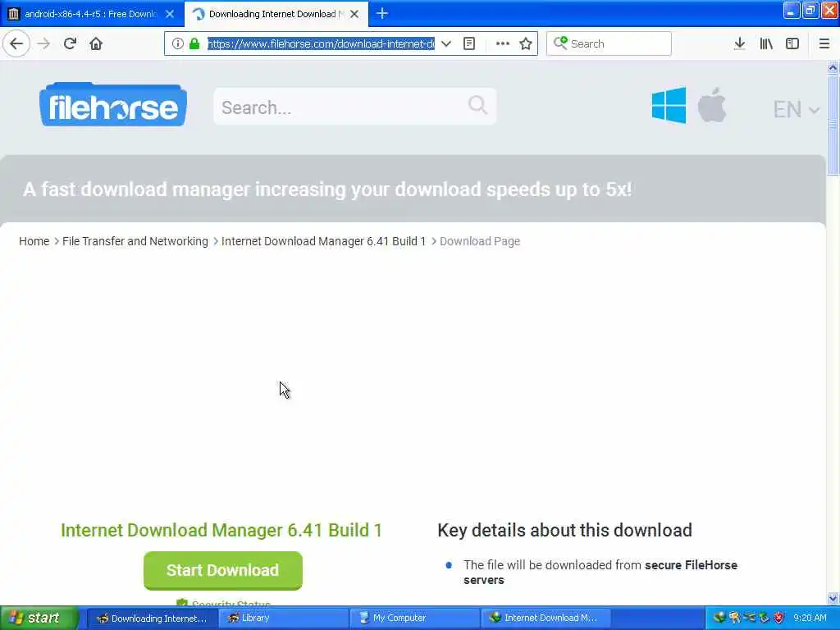This screenshot has width=840, height=630.
Task: Click the taskbar clock showing 9:20 AM
Action: [810, 619]
